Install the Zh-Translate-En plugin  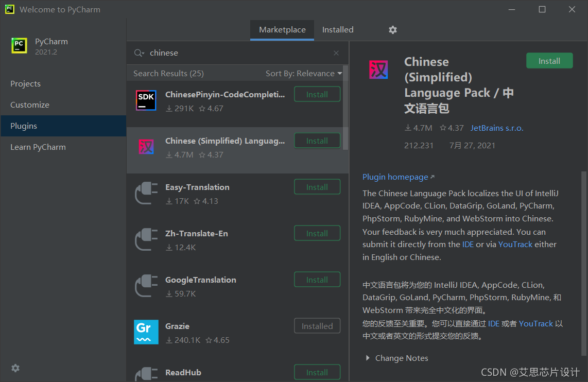click(x=317, y=234)
